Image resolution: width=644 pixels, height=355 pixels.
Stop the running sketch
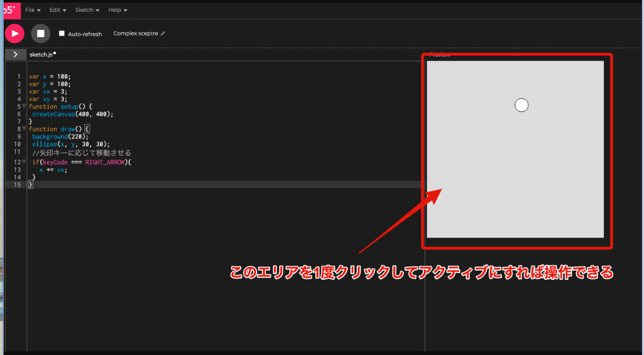(x=41, y=33)
